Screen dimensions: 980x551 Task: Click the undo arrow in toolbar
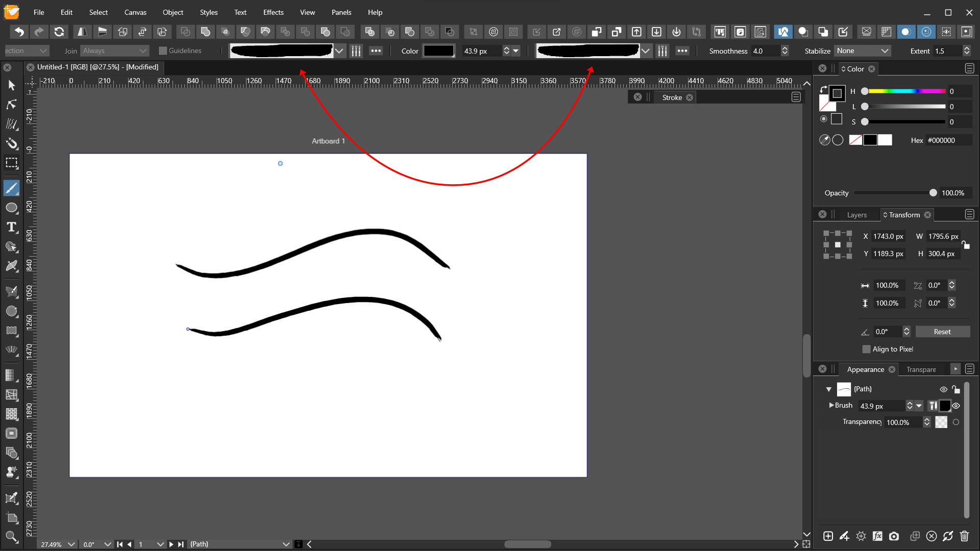click(x=19, y=32)
